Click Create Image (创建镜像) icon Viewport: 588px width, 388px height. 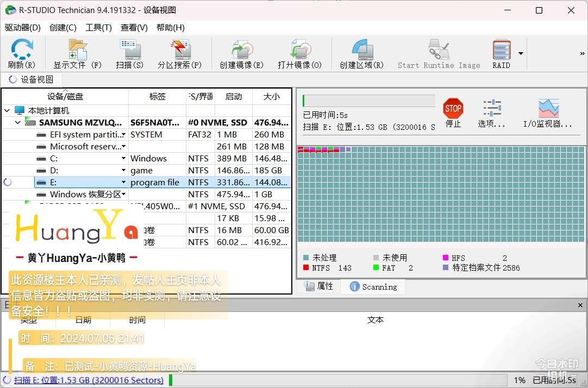241,54
